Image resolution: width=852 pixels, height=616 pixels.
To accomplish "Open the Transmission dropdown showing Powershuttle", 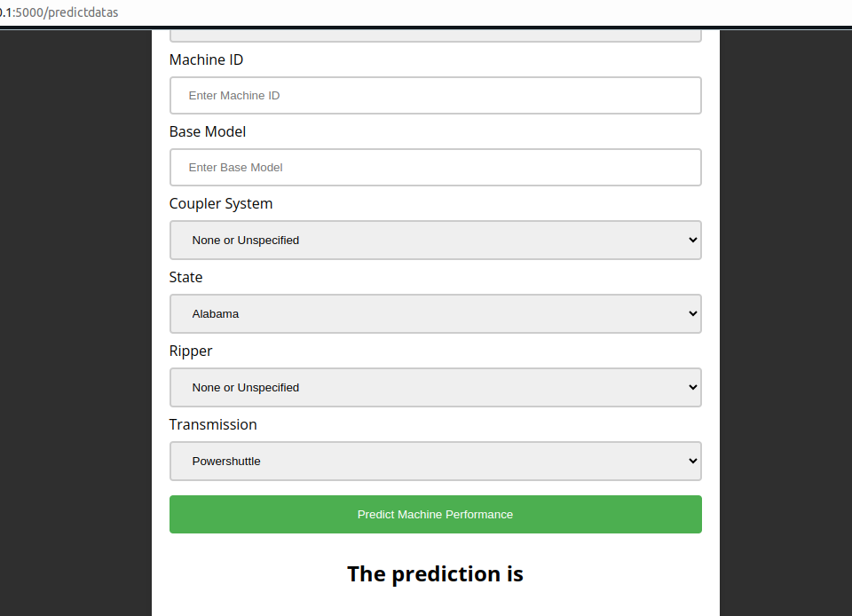I will pyautogui.click(x=435, y=462).
